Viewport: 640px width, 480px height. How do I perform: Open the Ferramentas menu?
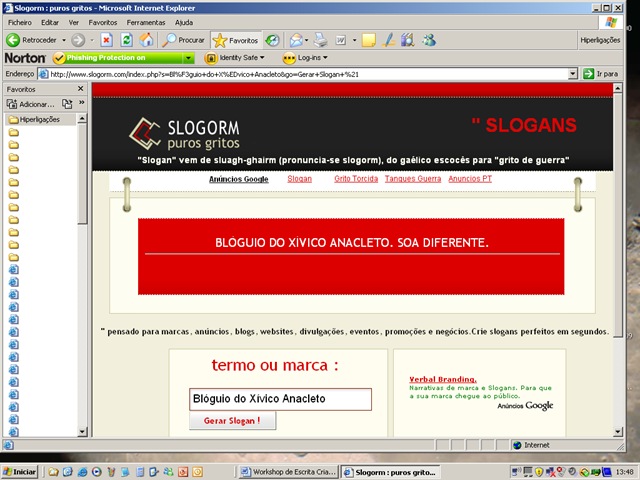click(146, 22)
